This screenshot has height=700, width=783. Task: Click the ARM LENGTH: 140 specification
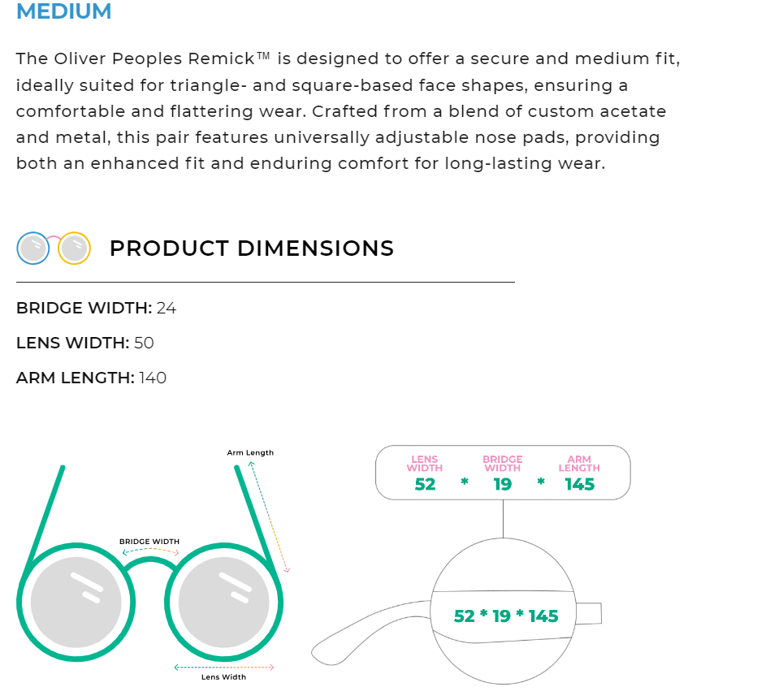tap(91, 378)
